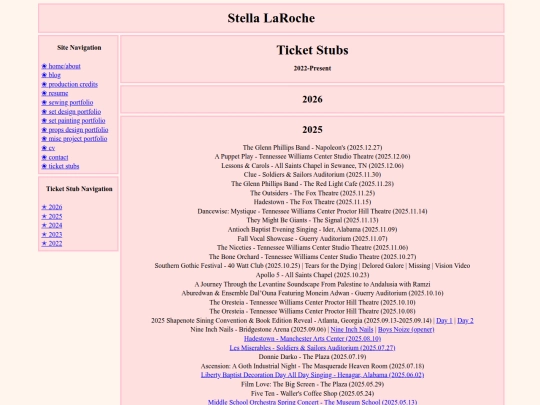The image size is (540, 405).
Task: Click the 2022-Present subtitle
Action: click(312, 69)
